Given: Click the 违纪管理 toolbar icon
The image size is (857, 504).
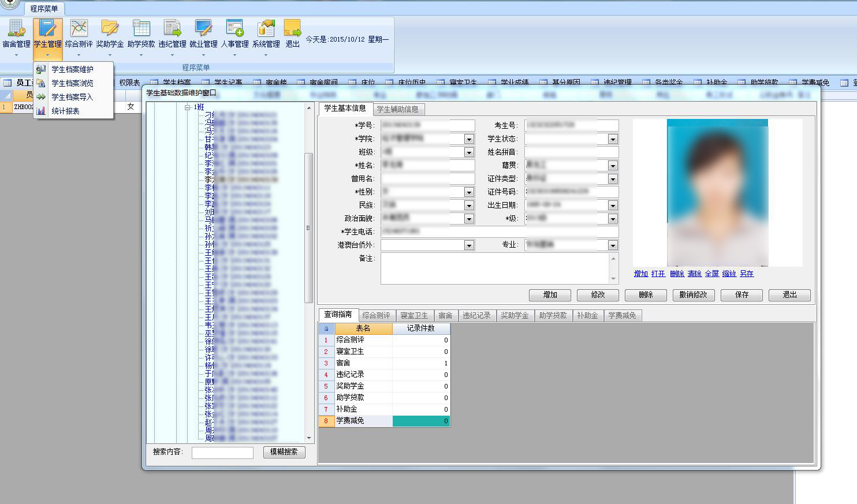Looking at the screenshot, I should coord(172,29).
